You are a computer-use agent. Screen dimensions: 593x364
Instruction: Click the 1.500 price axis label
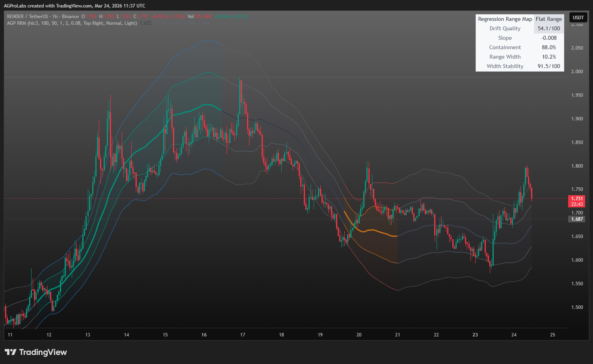[x=577, y=307]
